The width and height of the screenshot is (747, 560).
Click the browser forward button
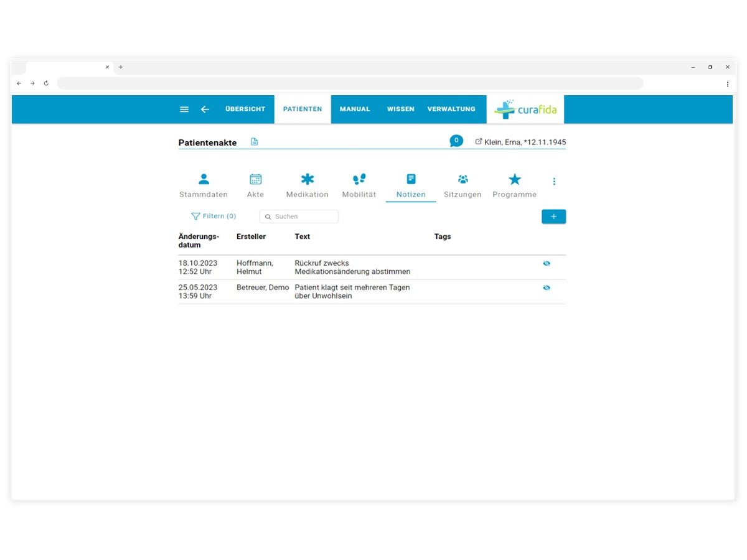coord(32,83)
